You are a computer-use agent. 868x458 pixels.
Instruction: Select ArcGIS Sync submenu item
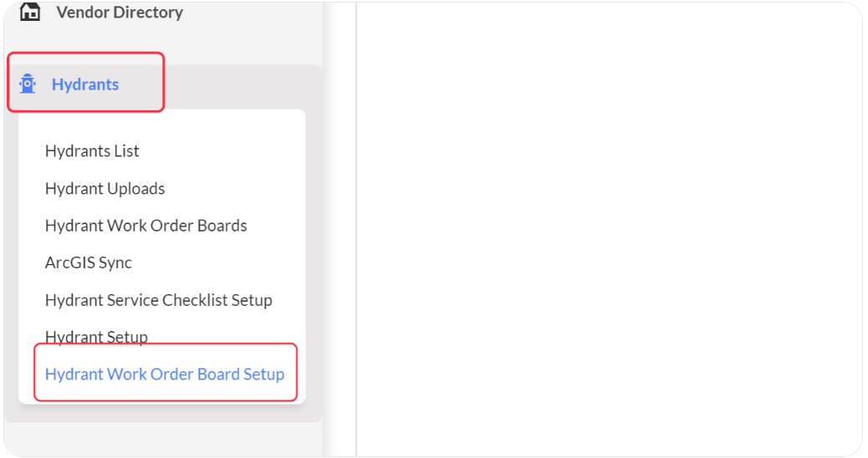point(89,262)
